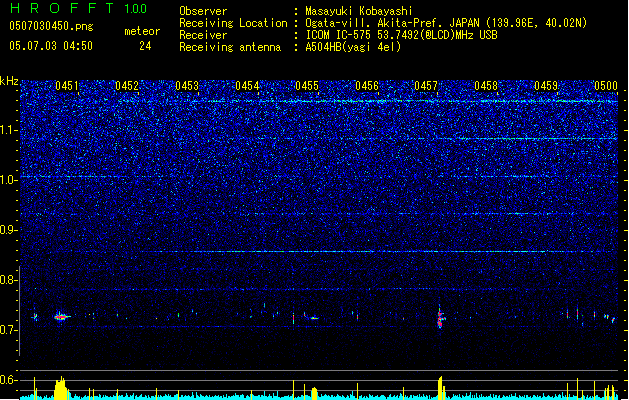Click the 1.0 kHz axis label
The width and height of the screenshot is (629, 400).
[x=9, y=180]
